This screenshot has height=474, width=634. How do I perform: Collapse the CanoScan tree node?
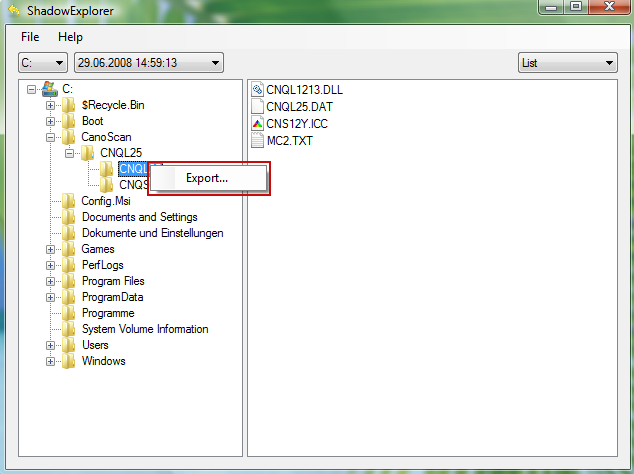(x=51, y=137)
